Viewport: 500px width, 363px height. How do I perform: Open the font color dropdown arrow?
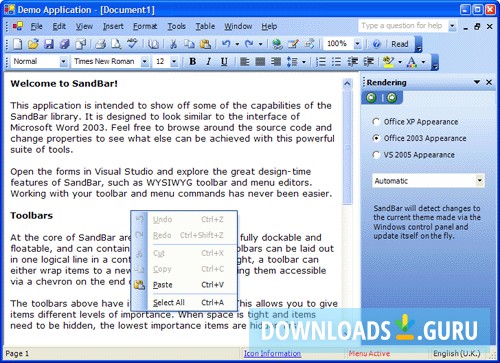click(423, 61)
